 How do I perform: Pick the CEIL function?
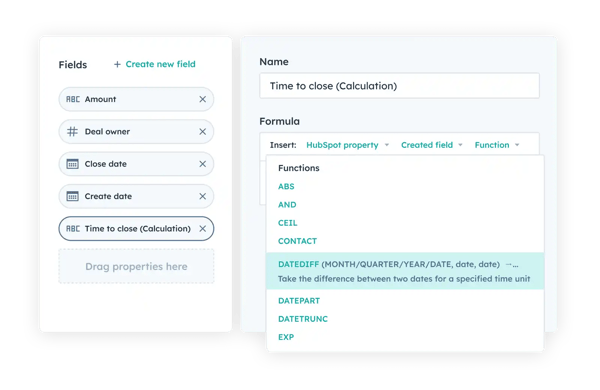[287, 223]
